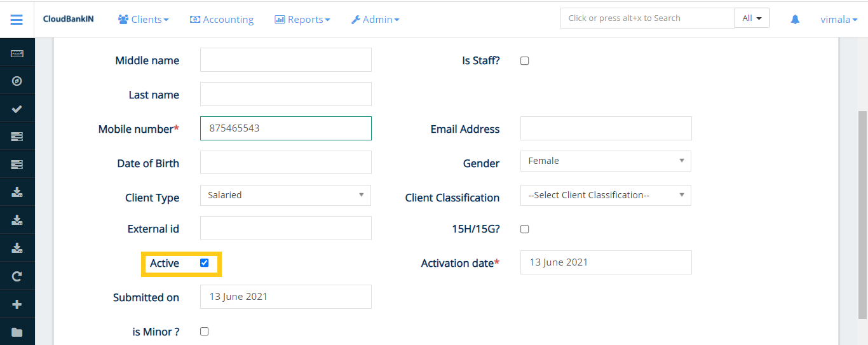Expand the Client Type dropdown

(x=285, y=196)
